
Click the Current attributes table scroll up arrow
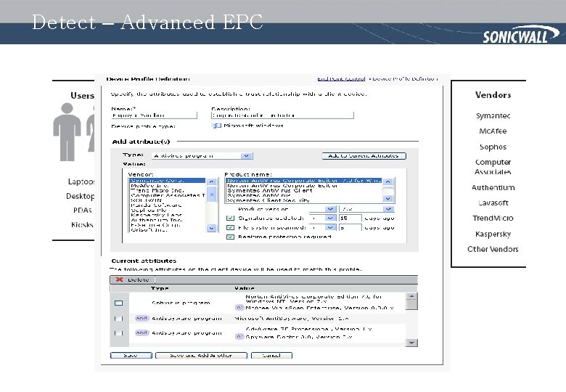point(412,296)
